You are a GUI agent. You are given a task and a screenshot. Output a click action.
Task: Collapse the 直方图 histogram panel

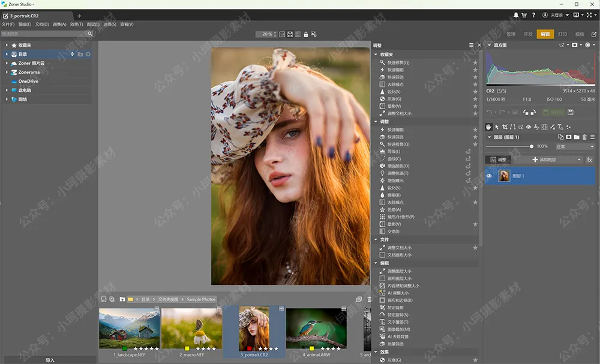click(x=488, y=45)
